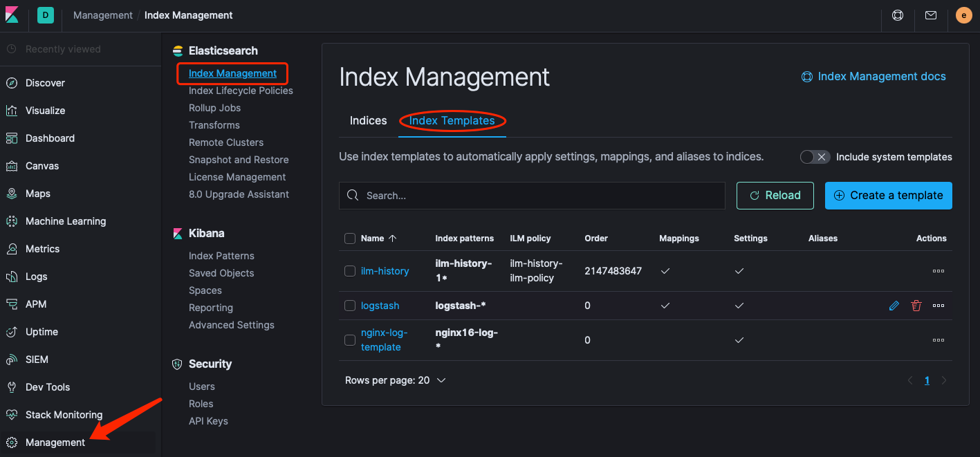Toggle Include system templates switch

pos(814,157)
